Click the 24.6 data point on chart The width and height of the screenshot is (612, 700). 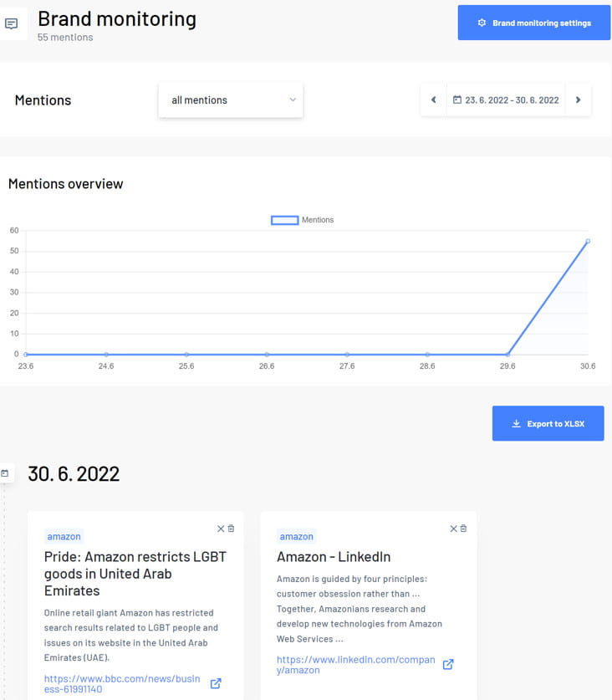tap(106, 355)
